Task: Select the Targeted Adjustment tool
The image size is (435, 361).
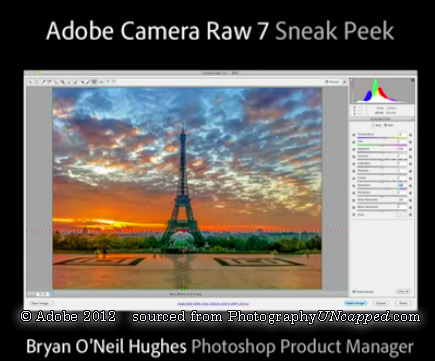Action: pyautogui.click(x=56, y=82)
